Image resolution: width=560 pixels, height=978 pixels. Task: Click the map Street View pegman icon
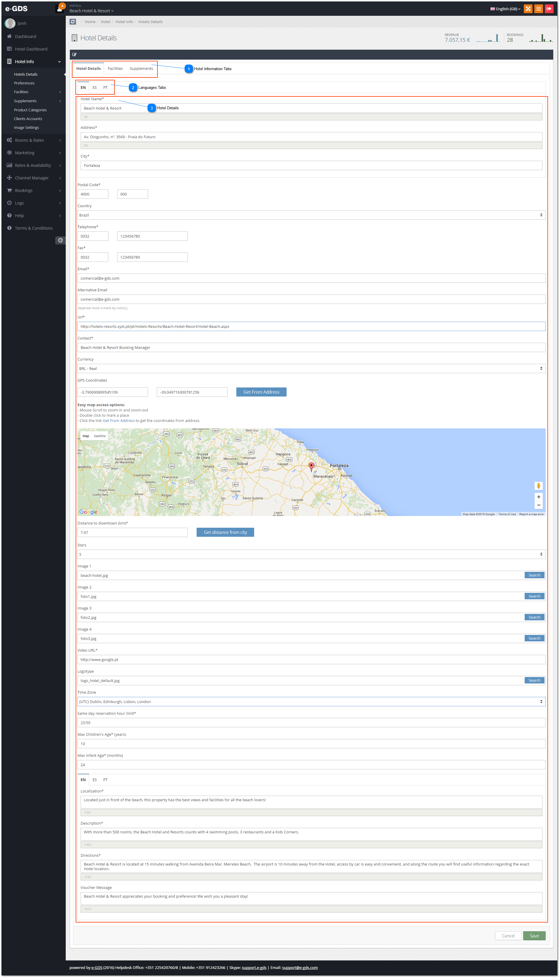(538, 486)
